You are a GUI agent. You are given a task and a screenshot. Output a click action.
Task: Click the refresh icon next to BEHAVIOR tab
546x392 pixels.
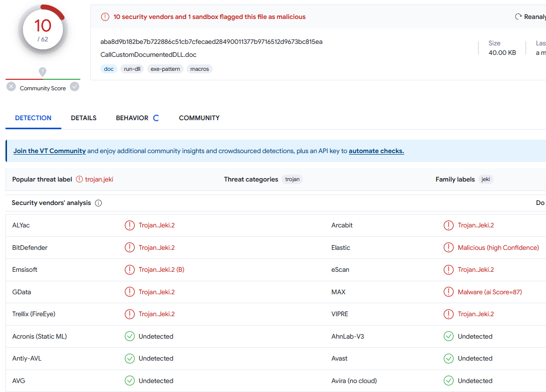click(155, 118)
